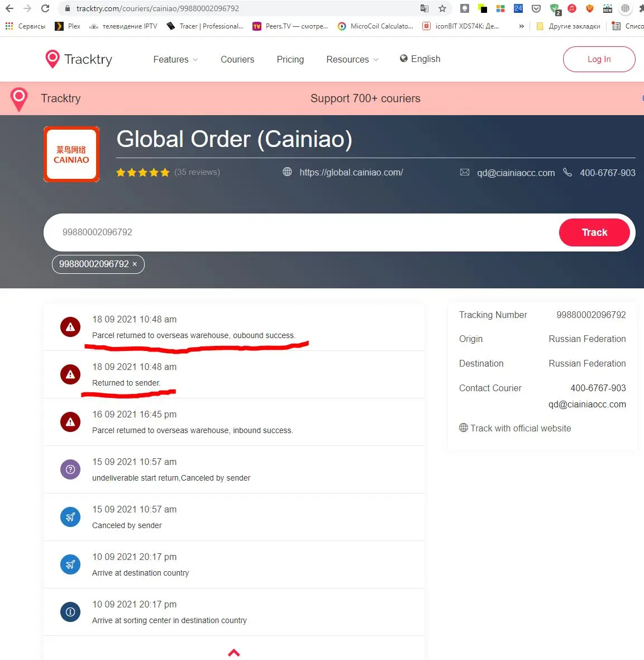Open the Couriers menu item
Viewport: 644px width, 660px height.
pyautogui.click(x=237, y=59)
